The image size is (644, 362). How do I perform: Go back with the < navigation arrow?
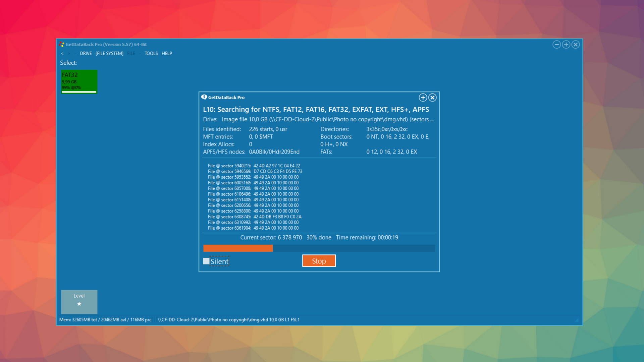point(62,53)
